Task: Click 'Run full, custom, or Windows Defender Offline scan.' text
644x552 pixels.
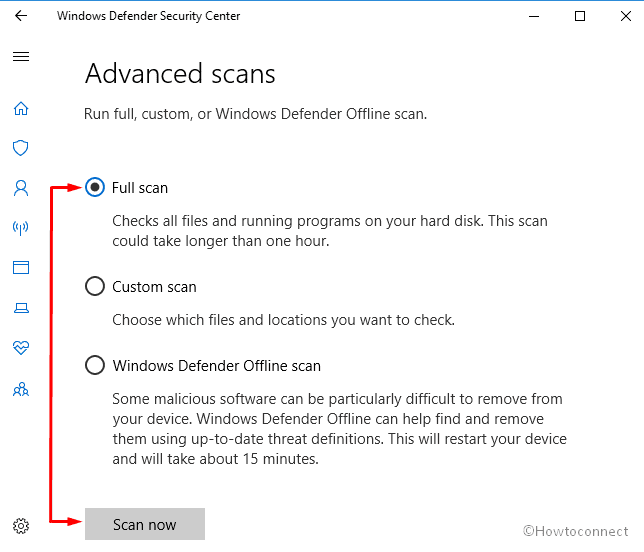Action: point(255,114)
